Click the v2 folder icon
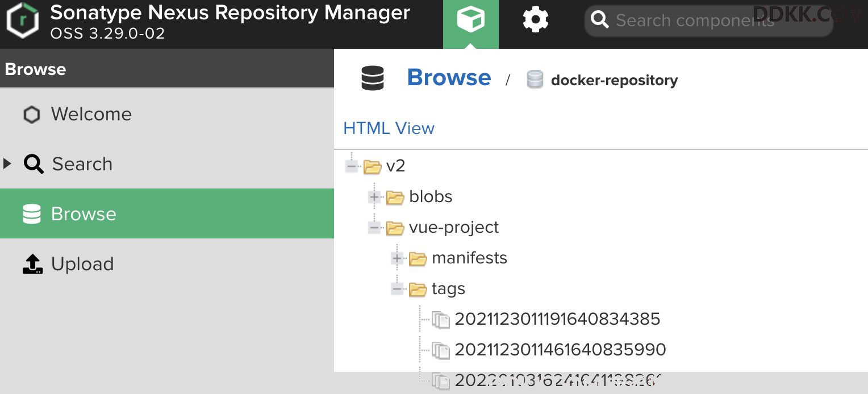The height and width of the screenshot is (394, 868). (x=372, y=167)
